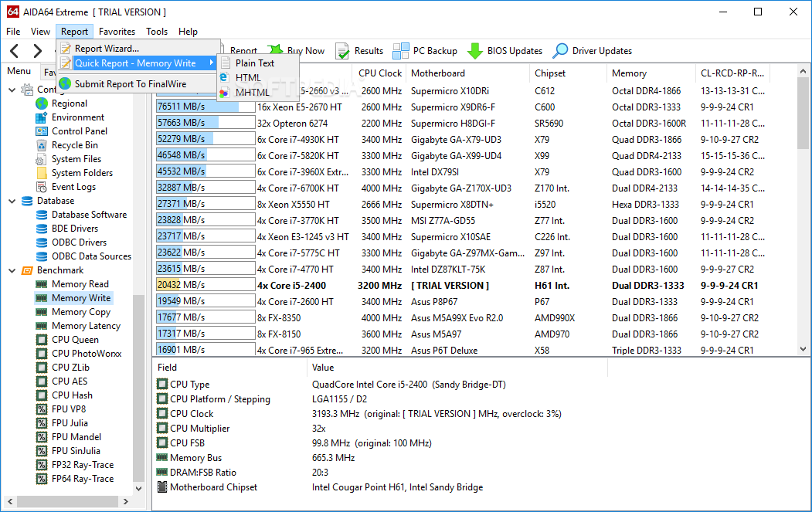Click the 57663 MB/s result bar

pyautogui.click(x=206, y=123)
